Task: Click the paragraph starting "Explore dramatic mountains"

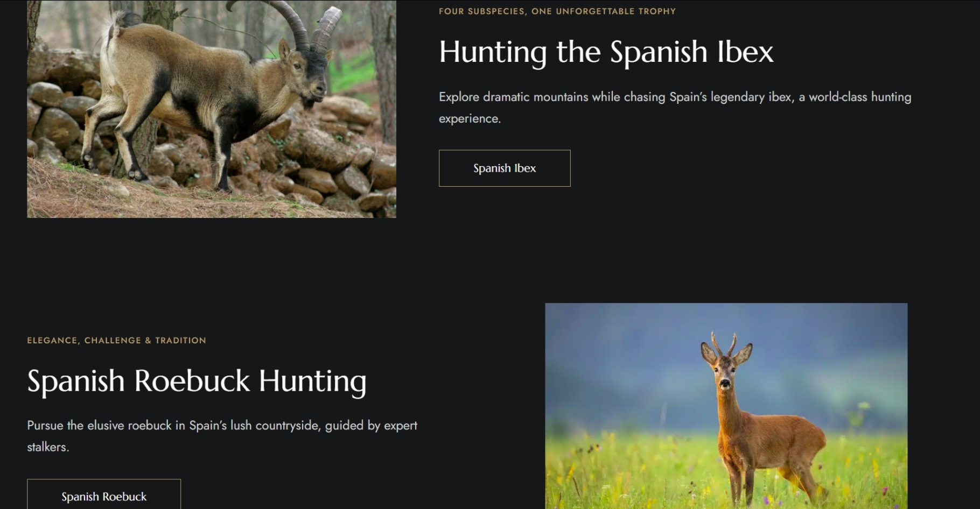Action: [x=675, y=108]
